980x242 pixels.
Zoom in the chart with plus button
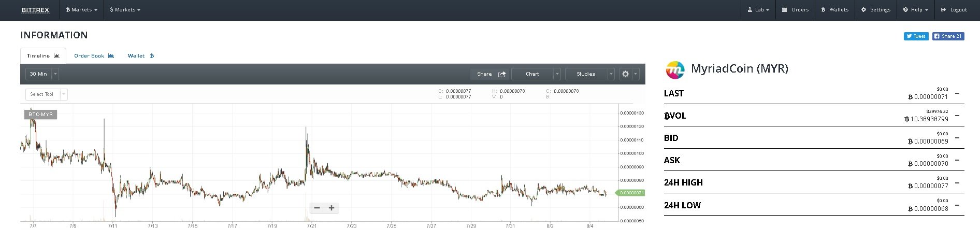click(332, 208)
